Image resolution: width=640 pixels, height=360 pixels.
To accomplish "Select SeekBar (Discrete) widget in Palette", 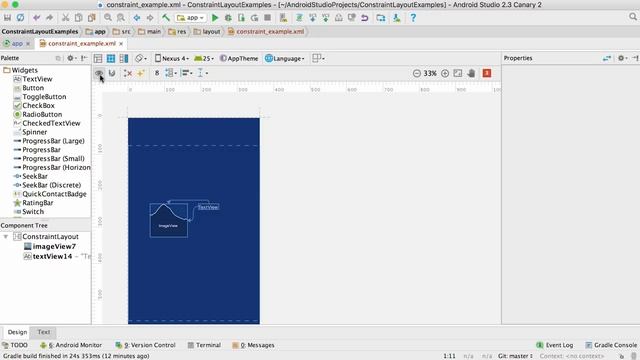I will [47, 185].
